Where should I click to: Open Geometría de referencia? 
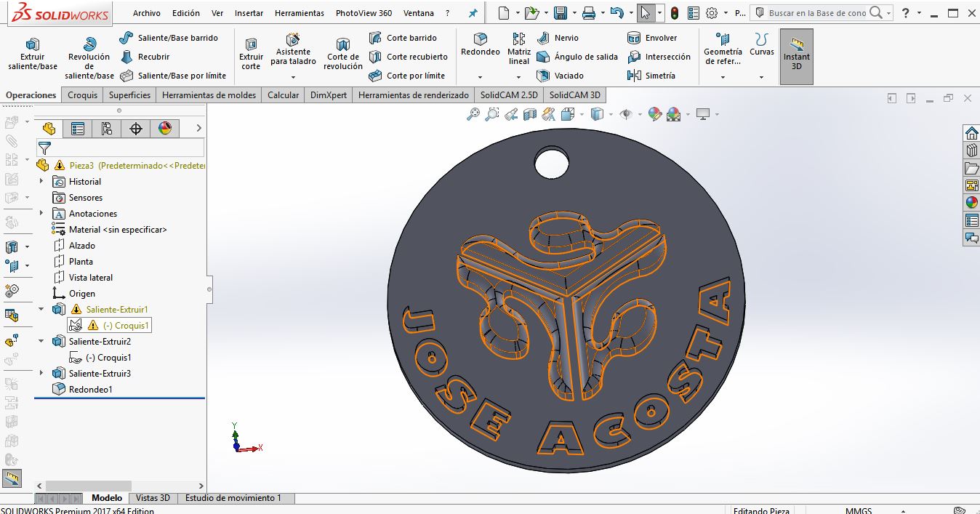723,49
